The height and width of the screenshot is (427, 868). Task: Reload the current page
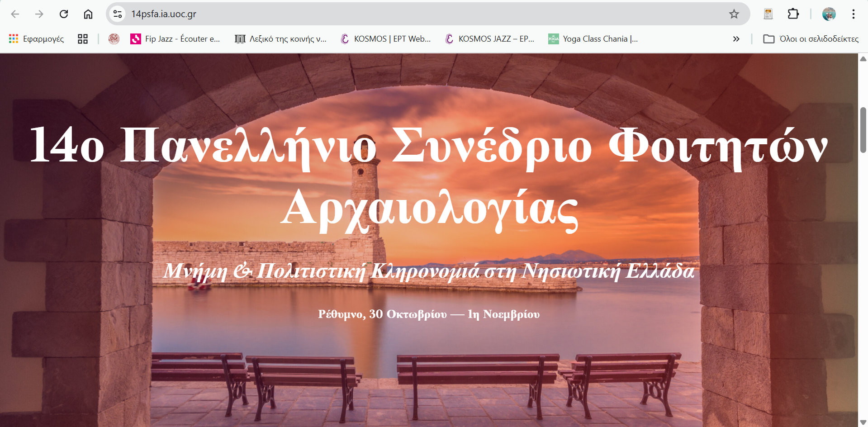64,14
